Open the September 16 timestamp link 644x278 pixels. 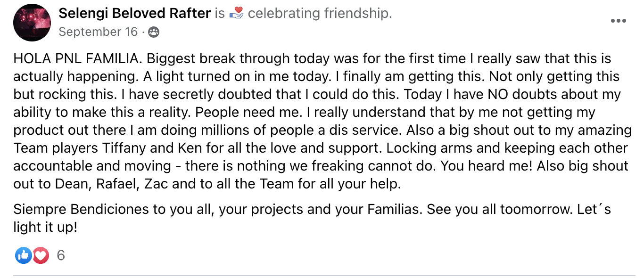98,32
